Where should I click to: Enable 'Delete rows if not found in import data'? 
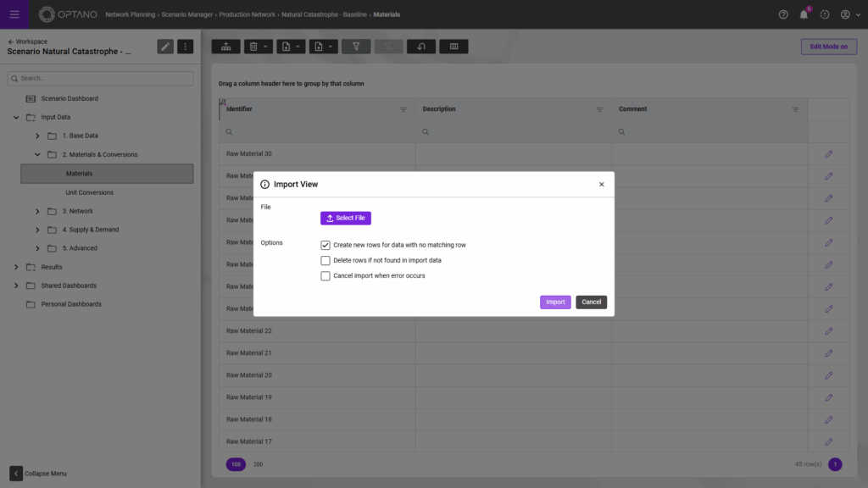pos(325,260)
